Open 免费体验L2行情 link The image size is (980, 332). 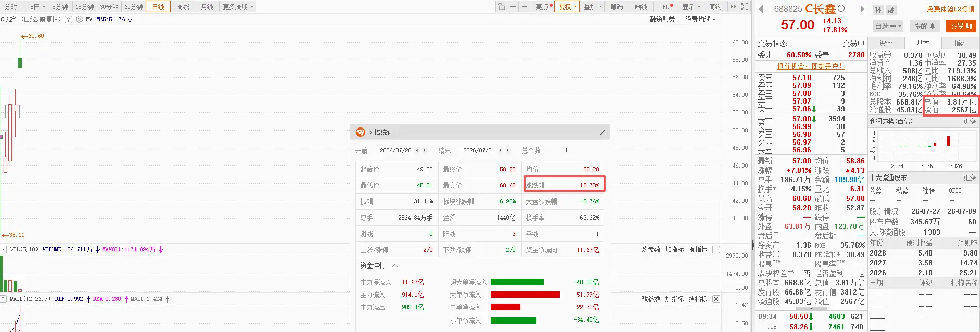[951, 9]
